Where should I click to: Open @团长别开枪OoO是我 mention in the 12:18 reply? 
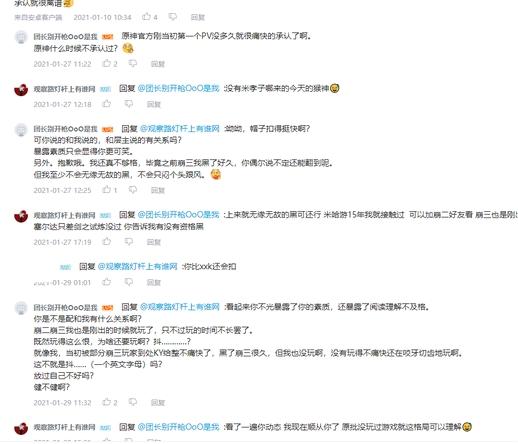(x=178, y=88)
